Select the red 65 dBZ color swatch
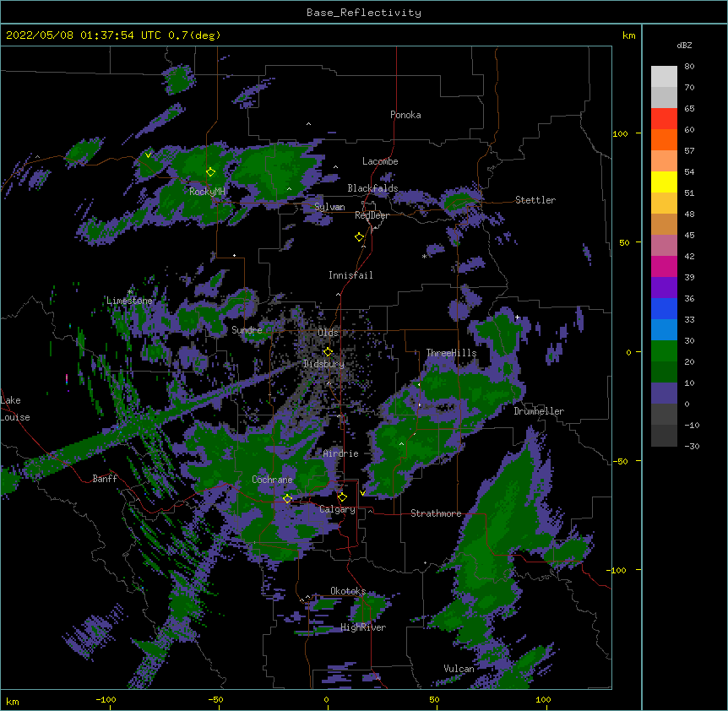728x711 pixels. [x=664, y=118]
